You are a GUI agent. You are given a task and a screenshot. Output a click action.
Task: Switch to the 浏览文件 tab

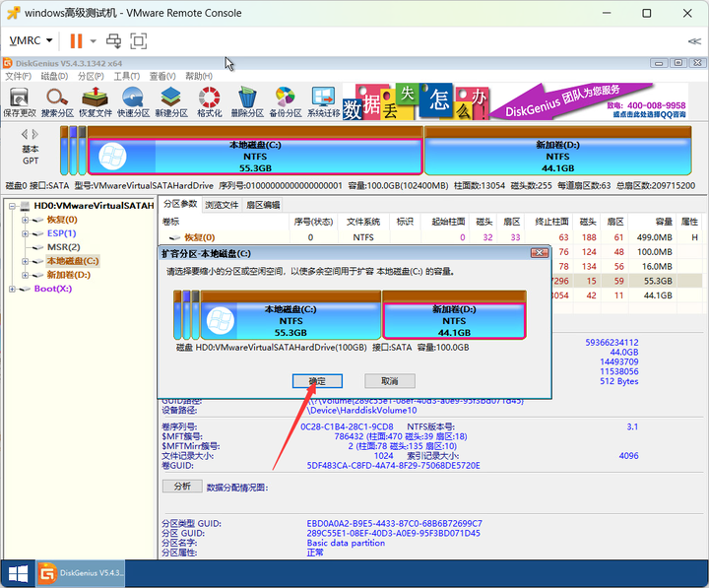coord(222,205)
